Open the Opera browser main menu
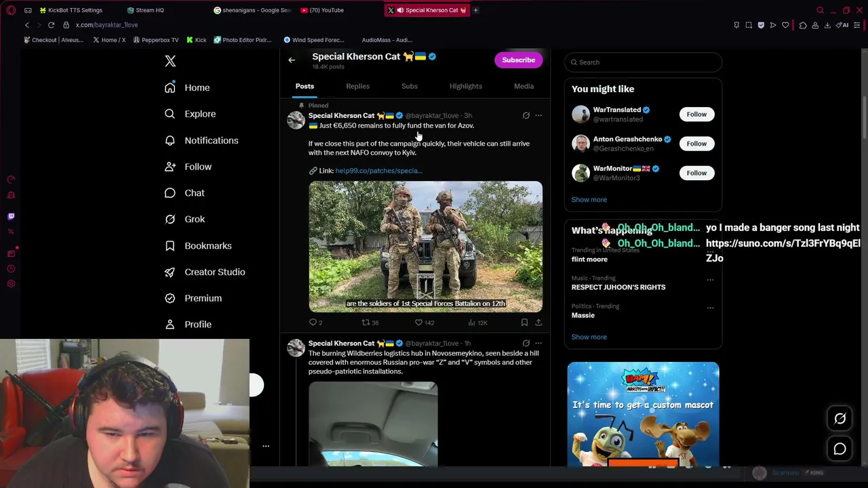This screenshot has height=488, width=868. point(11,10)
